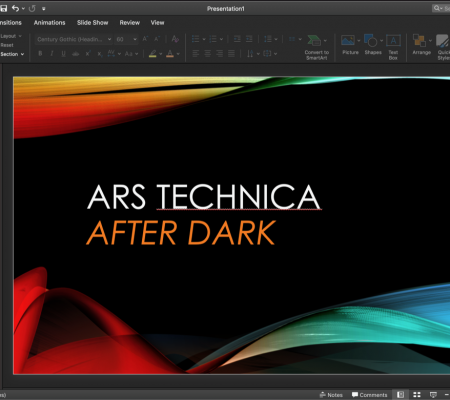The image size is (450, 400).
Task: Click the Bullets list icon
Action: (x=195, y=39)
